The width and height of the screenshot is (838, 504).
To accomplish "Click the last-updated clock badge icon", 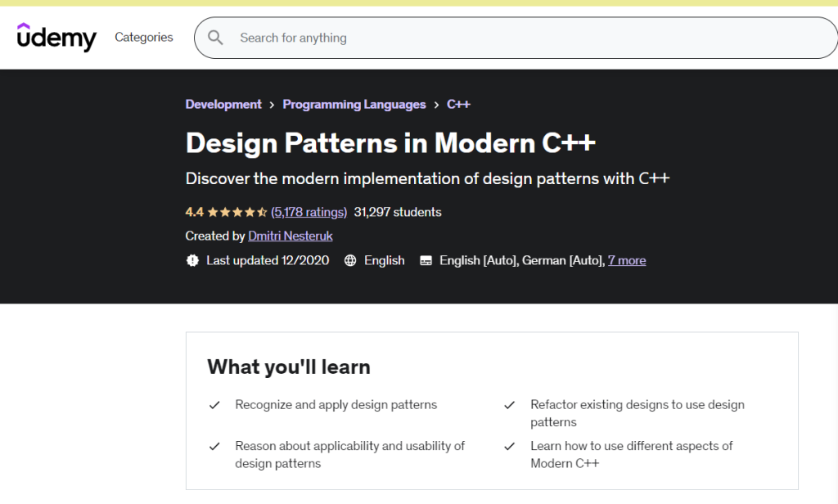I will 191,260.
